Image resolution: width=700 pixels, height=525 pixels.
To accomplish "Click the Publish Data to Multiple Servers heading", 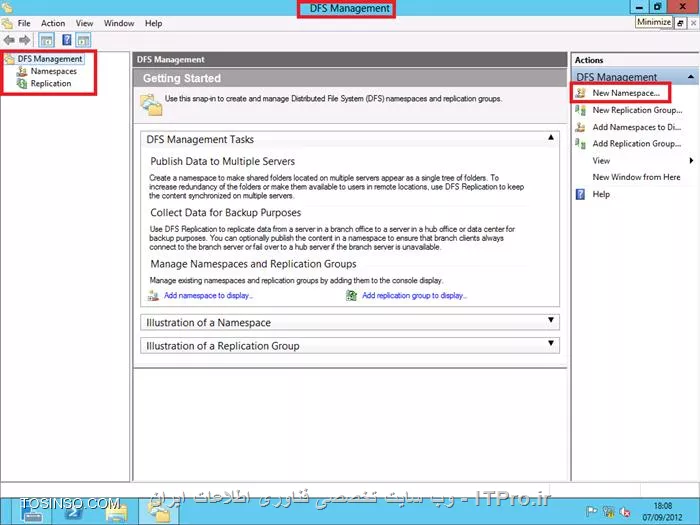I will pos(222,162).
